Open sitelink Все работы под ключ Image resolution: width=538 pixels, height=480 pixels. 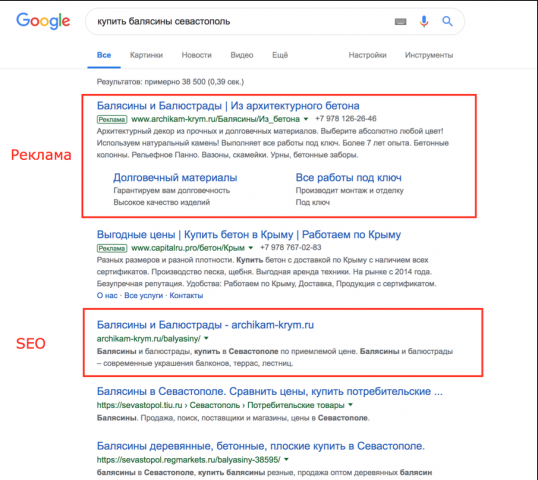(x=348, y=177)
